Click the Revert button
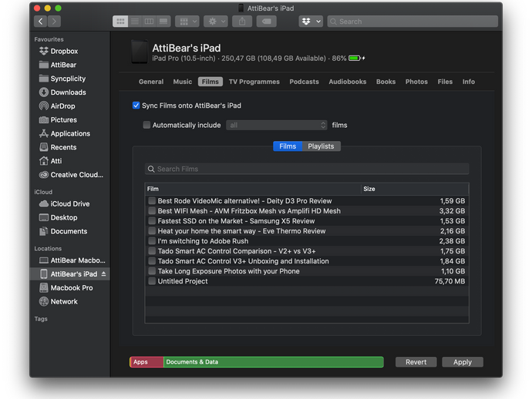 coord(416,362)
